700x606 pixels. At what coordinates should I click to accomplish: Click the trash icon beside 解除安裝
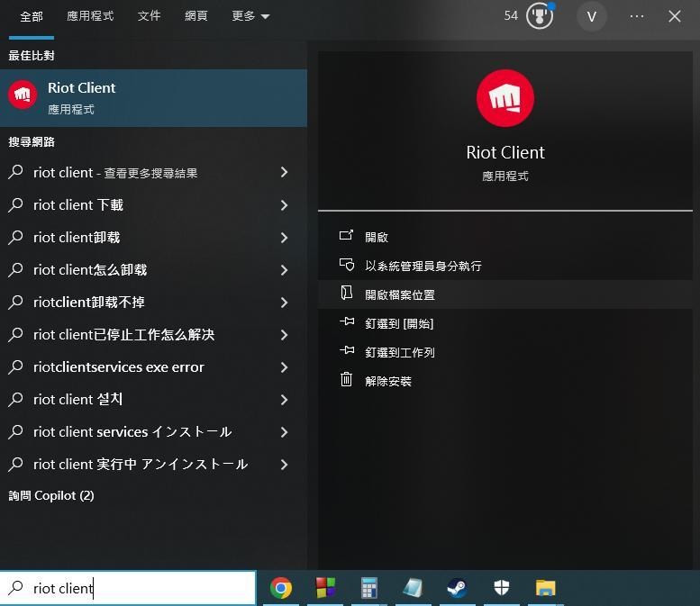(347, 379)
